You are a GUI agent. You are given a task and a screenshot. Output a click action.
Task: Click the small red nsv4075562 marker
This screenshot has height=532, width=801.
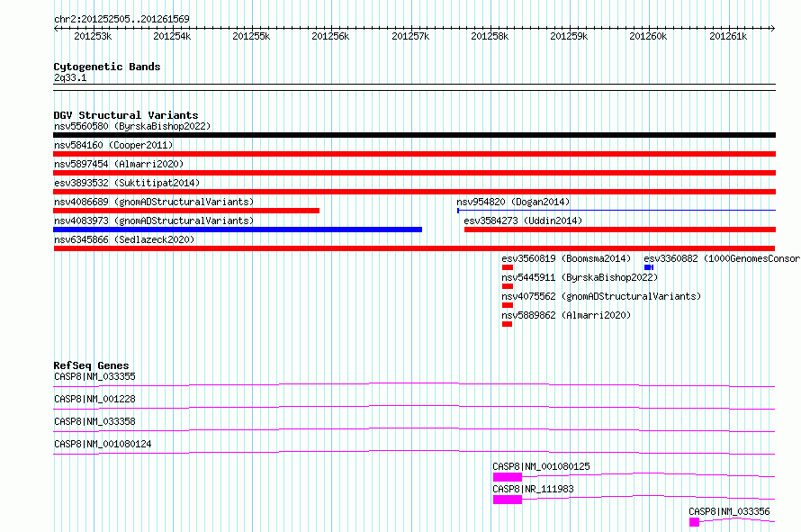pyautogui.click(x=508, y=305)
